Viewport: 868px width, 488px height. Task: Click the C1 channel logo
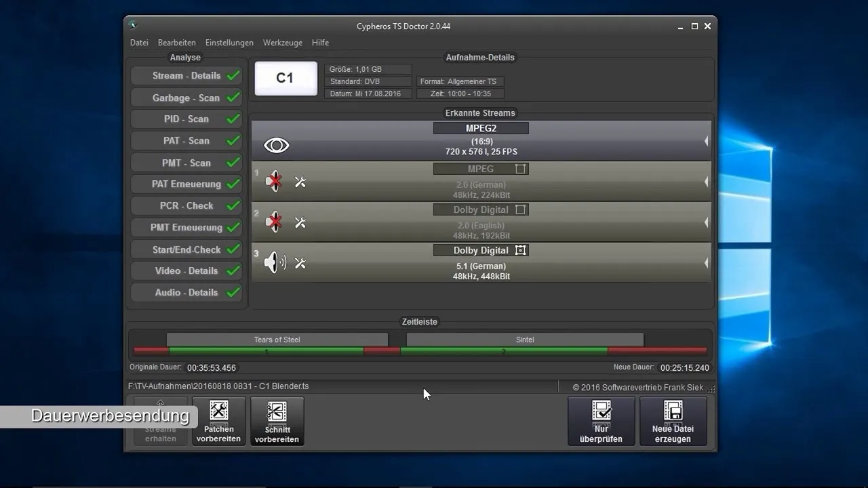[x=285, y=79]
